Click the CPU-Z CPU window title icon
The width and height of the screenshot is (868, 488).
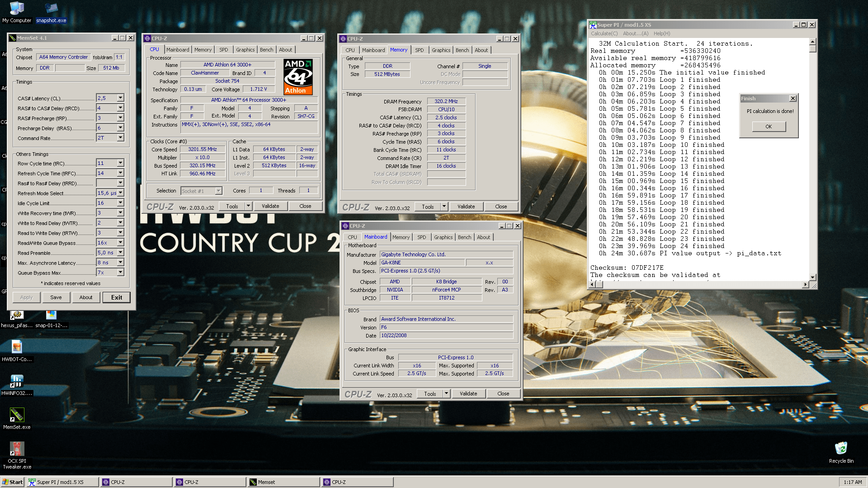147,38
